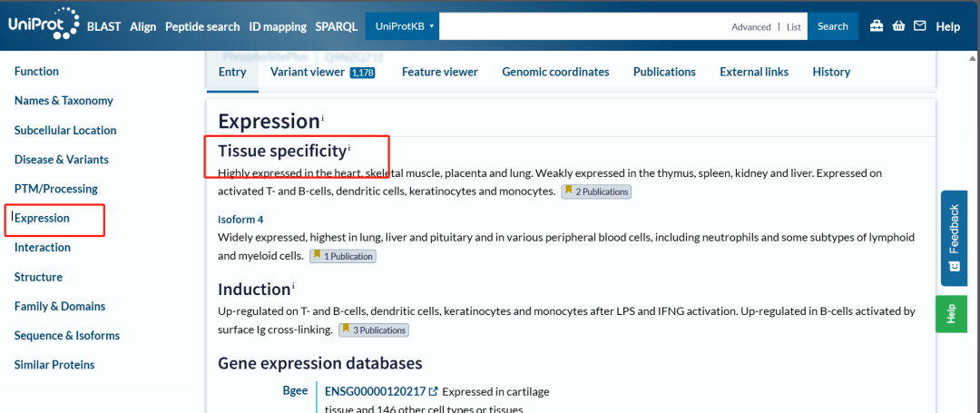Click the envelope contact icon
The width and height of the screenshot is (980, 413).
tap(920, 26)
